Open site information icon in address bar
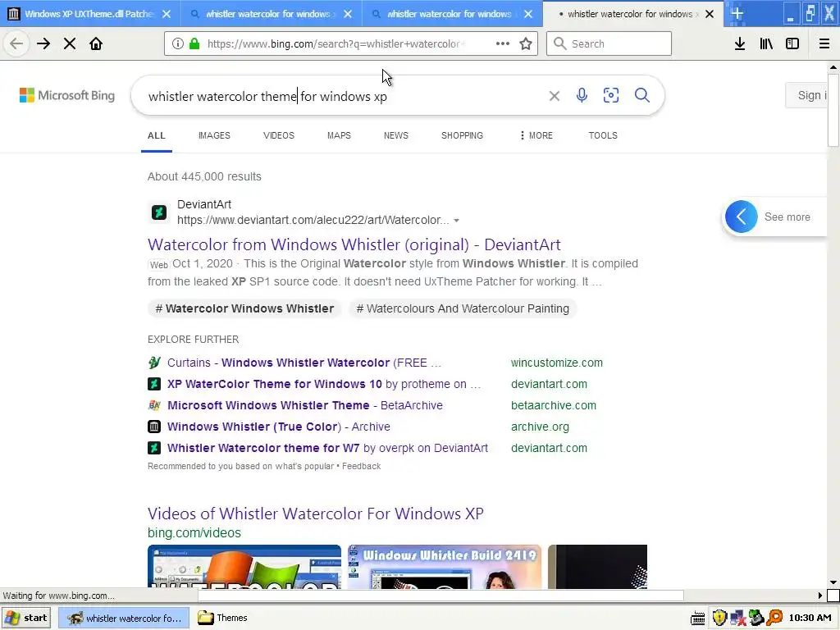 (x=178, y=43)
